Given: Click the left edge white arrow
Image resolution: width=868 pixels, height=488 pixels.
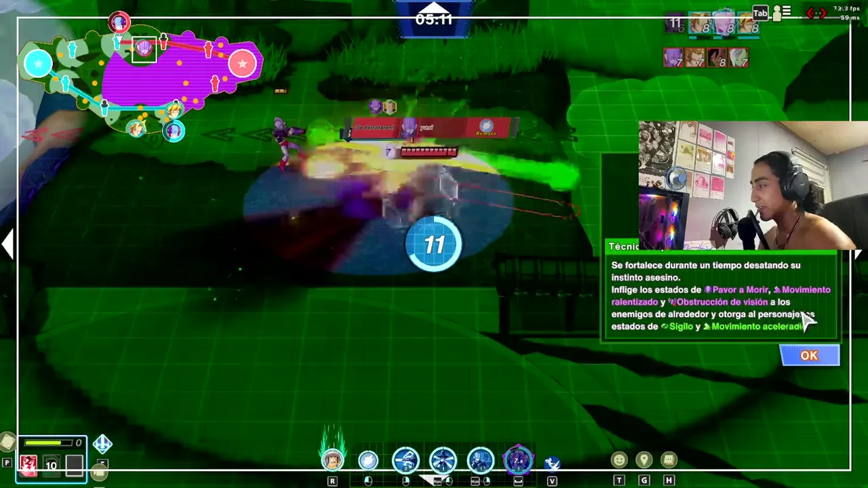Looking at the screenshot, I should 7,244.
